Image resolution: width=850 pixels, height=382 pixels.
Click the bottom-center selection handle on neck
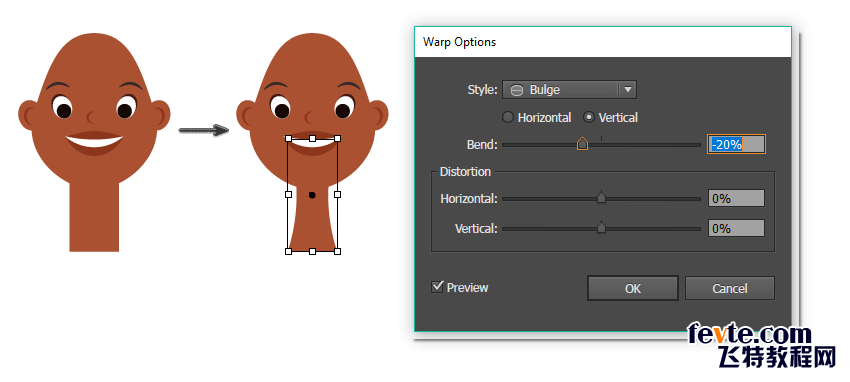[x=313, y=251]
